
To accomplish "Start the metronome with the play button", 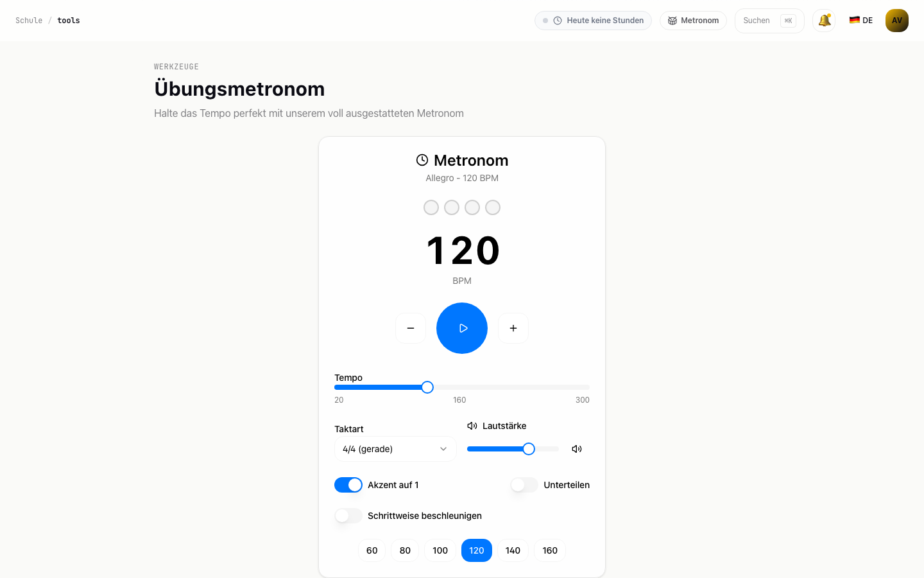I will pyautogui.click(x=462, y=328).
